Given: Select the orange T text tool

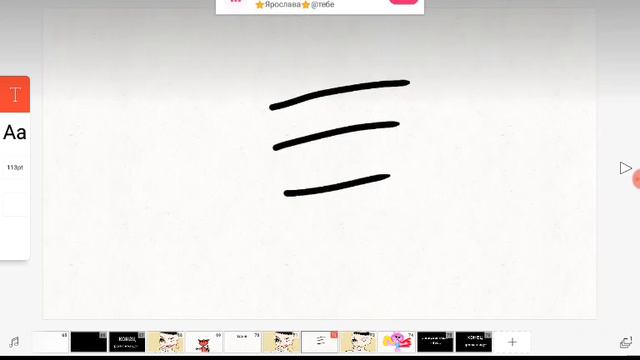Looking at the screenshot, I should tap(15, 94).
